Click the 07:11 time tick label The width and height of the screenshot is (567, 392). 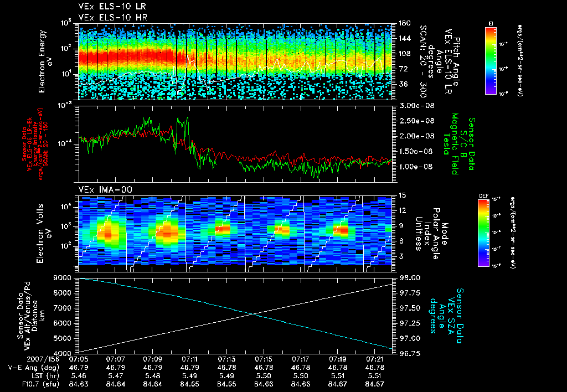point(189,359)
